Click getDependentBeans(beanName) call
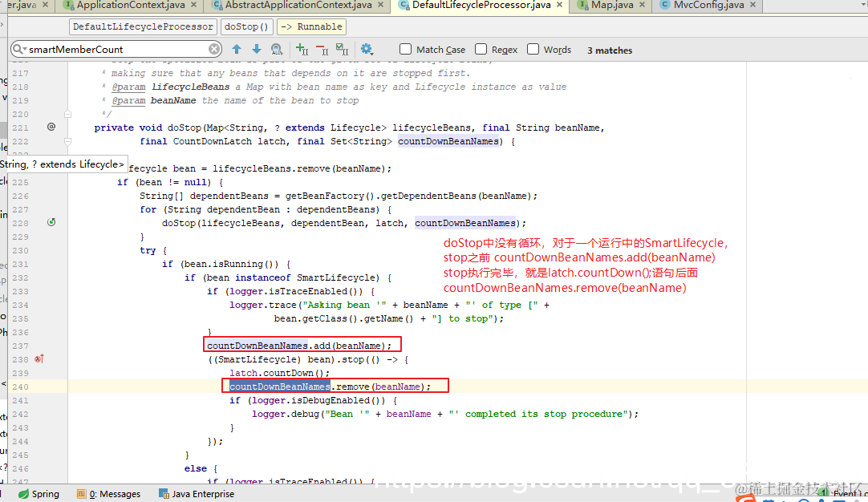Image resolution: width=868 pixels, height=502 pixels. click(456, 196)
